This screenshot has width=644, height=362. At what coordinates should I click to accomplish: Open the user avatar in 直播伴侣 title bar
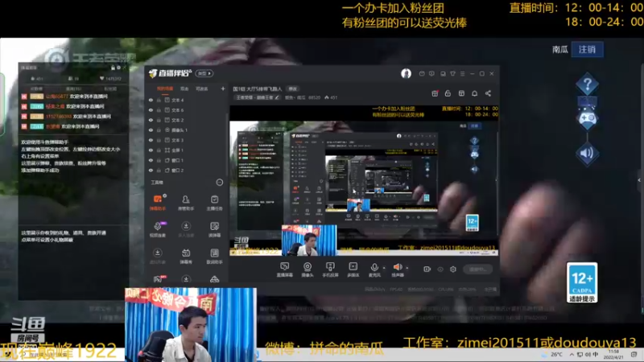[x=406, y=73]
